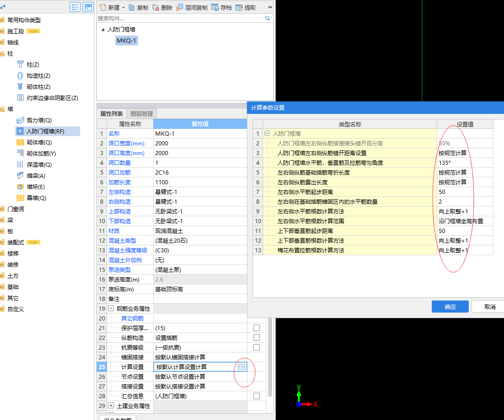Open 施工段 category
The height and width of the screenshot is (420, 504).
[x=16, y=31]
